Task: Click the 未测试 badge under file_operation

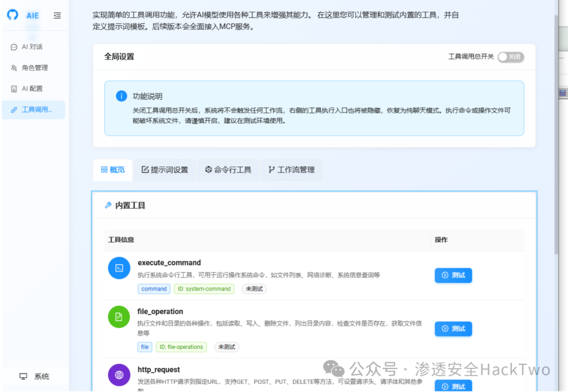Action: click(x=226, y=347)
